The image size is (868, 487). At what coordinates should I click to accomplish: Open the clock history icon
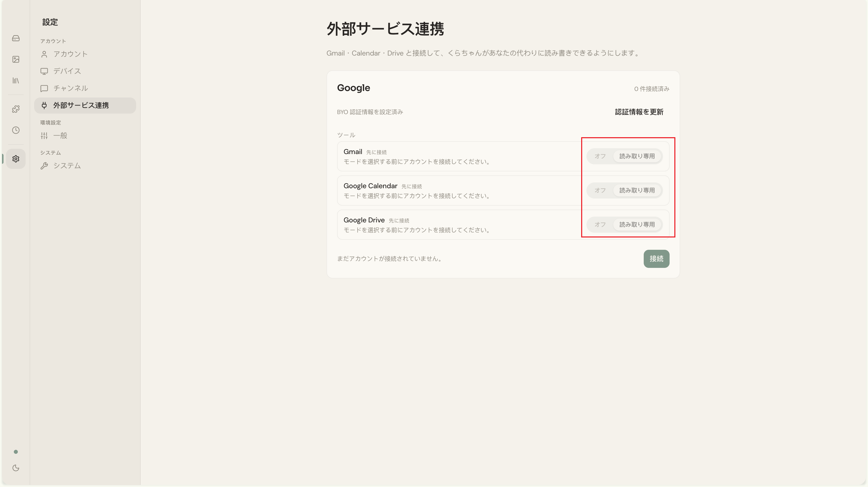(16, 130)
